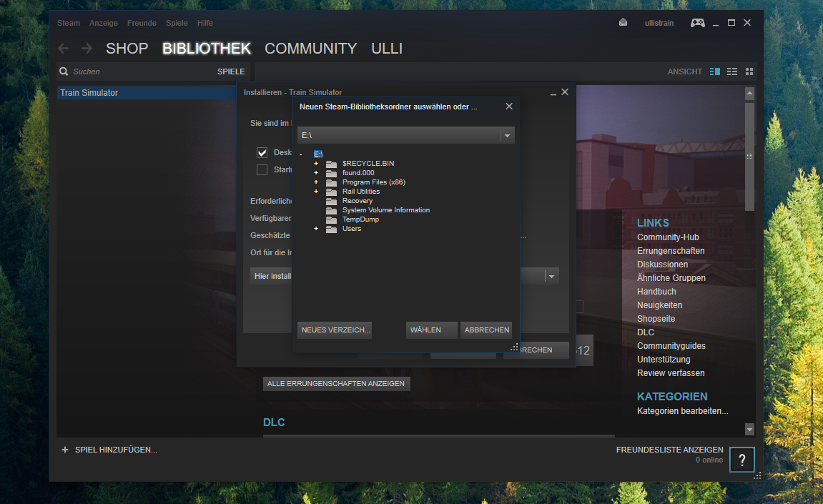Expand the Rail Utilities folder node

pos(316,192)
